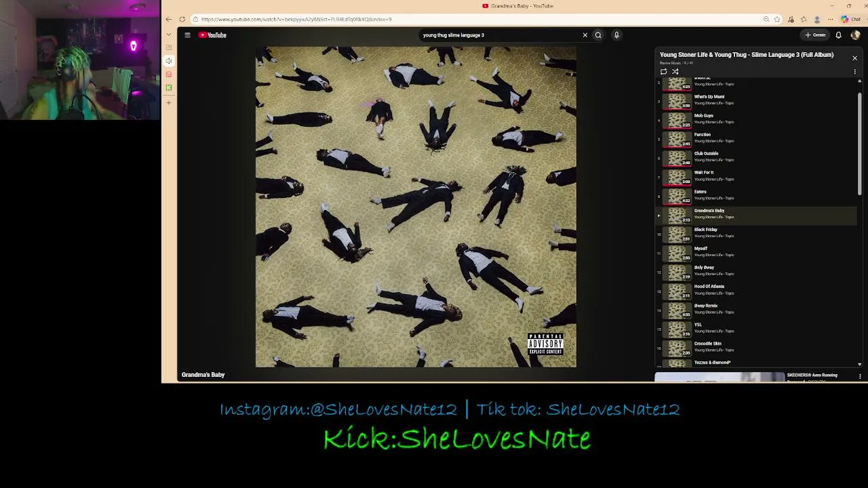Open three-dot menu on the SKECHERS ad
868x488 pixels.
[x=860, y=376]
